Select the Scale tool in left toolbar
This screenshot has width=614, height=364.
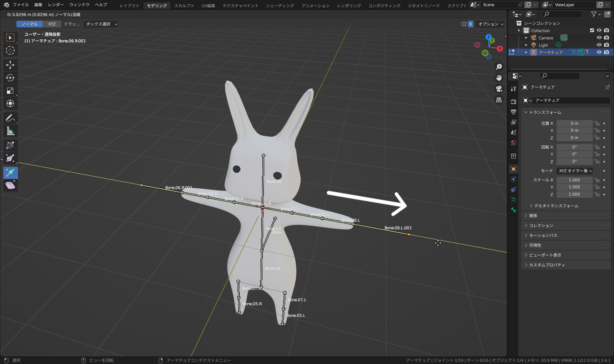tap(10, 91)
